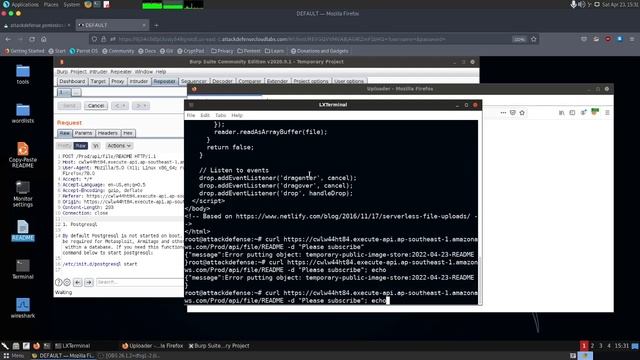
Task: Switch to LXTerminal from the bottom taskbar
Action: coord(73,346)
